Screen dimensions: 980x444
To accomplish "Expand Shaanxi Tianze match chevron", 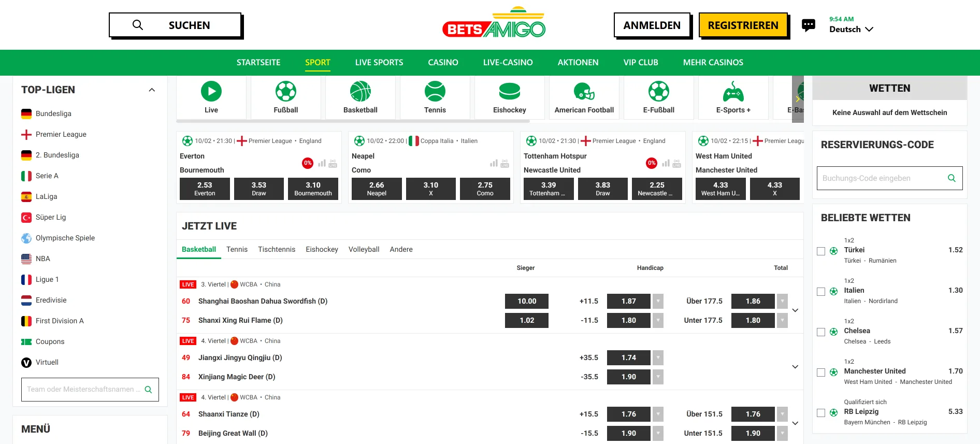I will pos(795,423).
